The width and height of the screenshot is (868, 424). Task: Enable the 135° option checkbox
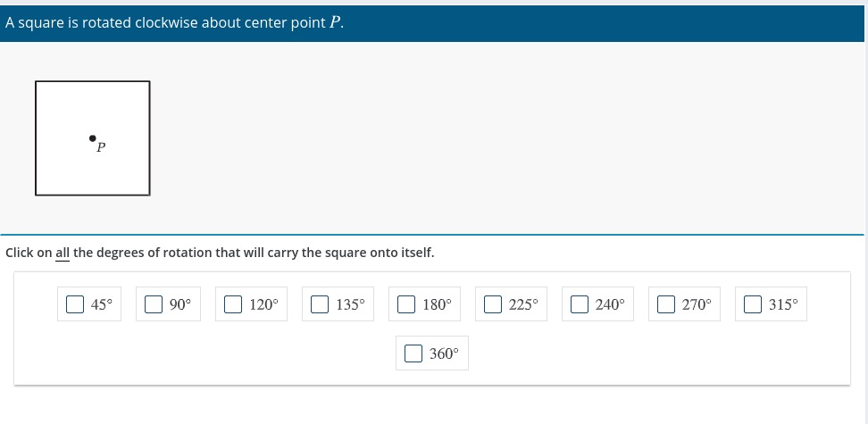point(320,303)
